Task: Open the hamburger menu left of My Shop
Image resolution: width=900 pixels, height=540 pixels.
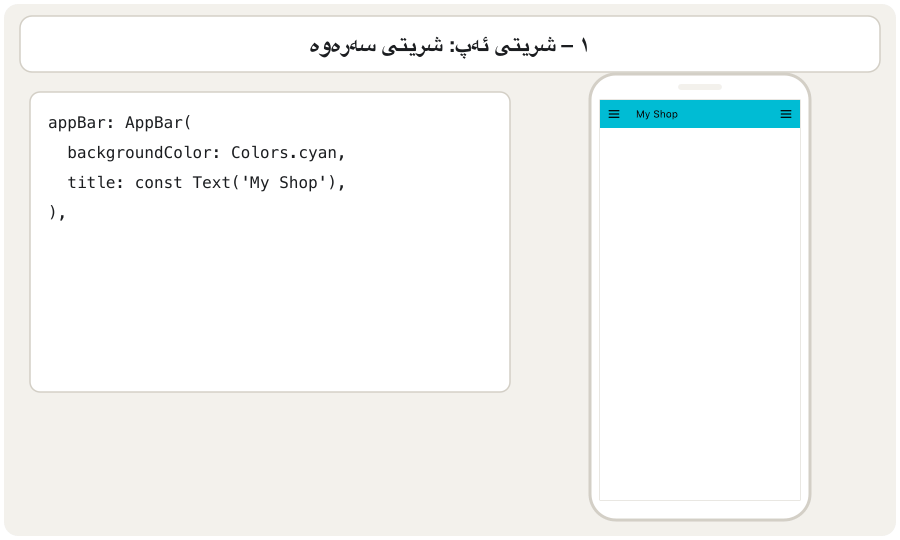Action: (614, 114)
